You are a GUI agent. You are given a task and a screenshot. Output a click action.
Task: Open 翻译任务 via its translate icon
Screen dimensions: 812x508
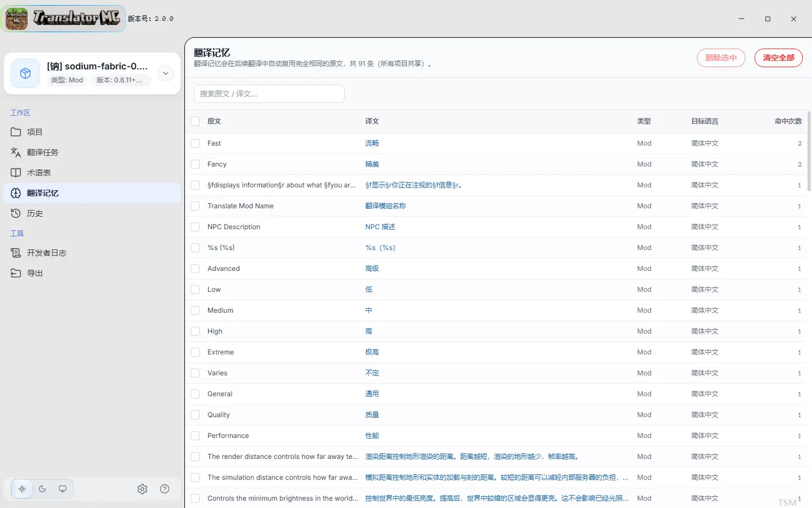(x=16, y=152)
